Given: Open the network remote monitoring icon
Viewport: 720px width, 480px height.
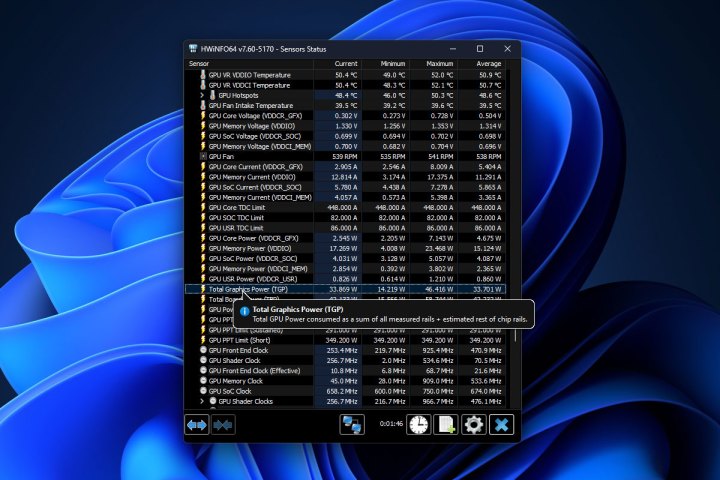Looking at the screenshot, I should (352, 424).
